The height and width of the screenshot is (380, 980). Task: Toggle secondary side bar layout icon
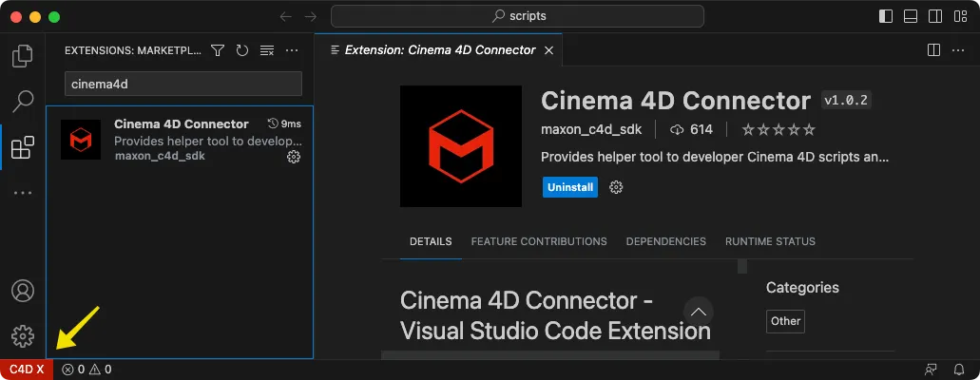tap(935, 16)
